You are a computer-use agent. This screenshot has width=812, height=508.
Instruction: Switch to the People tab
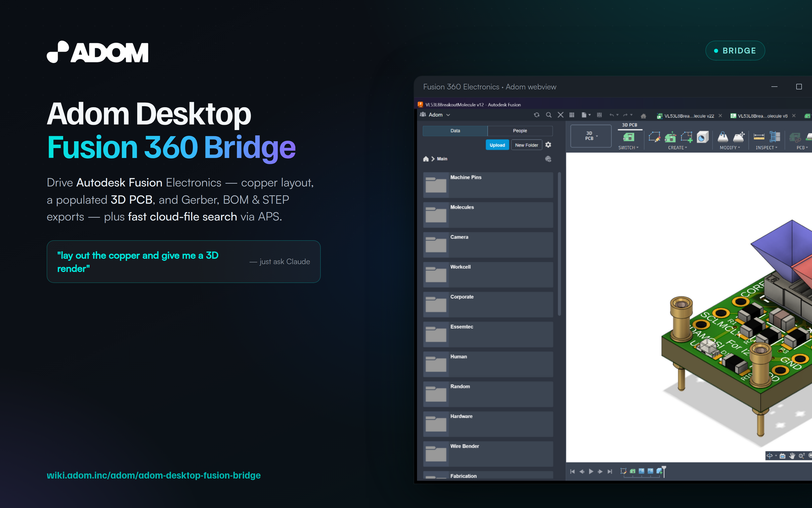coord(520,131)
